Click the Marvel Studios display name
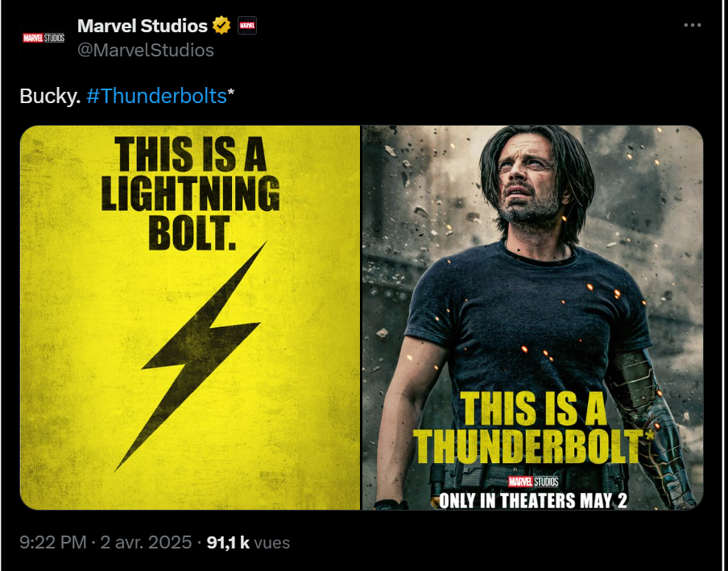This screenshot has height=571, width=728. pos(142,26)
